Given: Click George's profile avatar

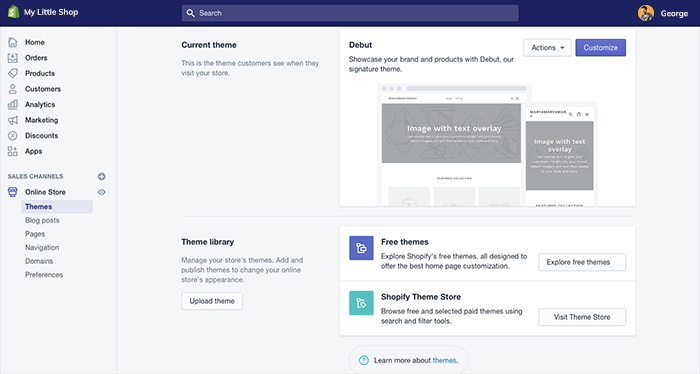Looking at the screenshot, I should (x=646, y=13).
